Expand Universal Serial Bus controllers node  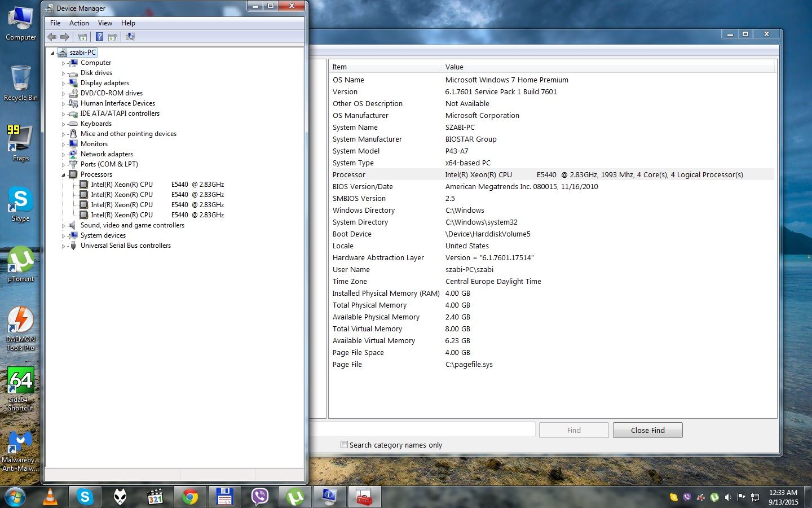click(x=63, y=246)
